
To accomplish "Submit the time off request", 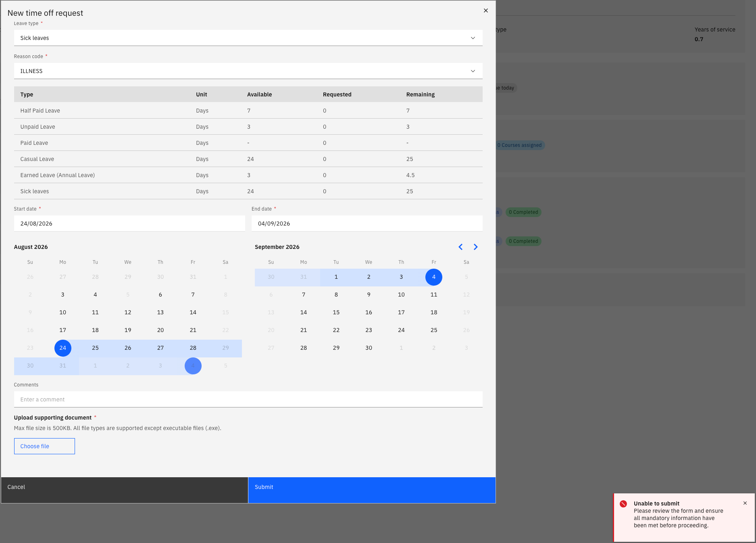I will [372, 490].
